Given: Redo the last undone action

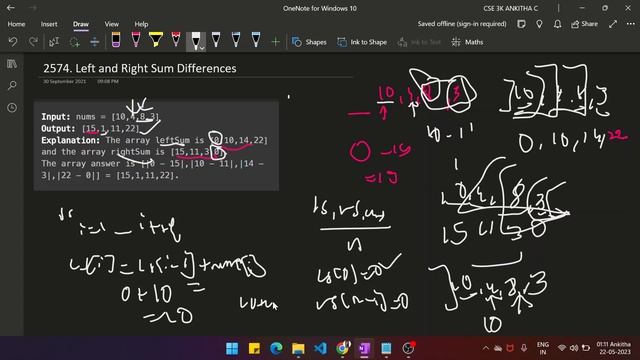Looking at the screenshot, I should click(x=33, y=42).
